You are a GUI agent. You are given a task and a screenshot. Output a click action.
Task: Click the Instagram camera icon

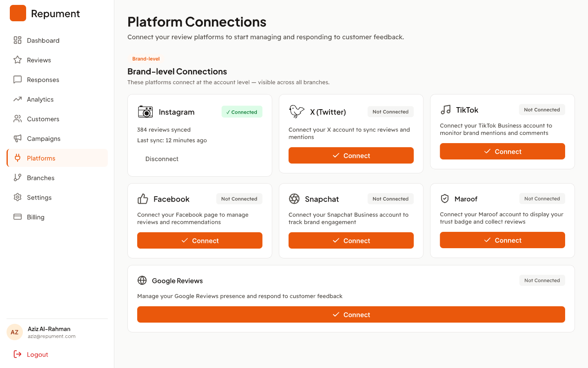pyautogui.click(x=145, y=112)
